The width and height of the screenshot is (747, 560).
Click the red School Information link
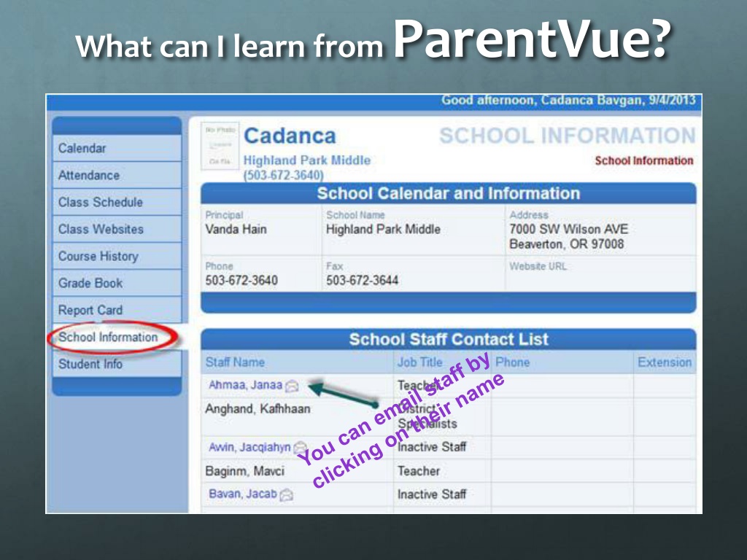(643, 161)
